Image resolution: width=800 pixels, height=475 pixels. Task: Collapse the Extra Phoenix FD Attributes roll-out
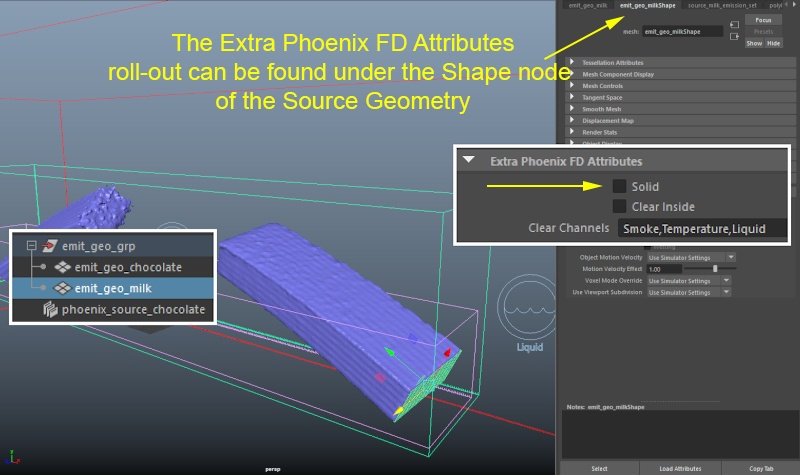coord(468,160)
